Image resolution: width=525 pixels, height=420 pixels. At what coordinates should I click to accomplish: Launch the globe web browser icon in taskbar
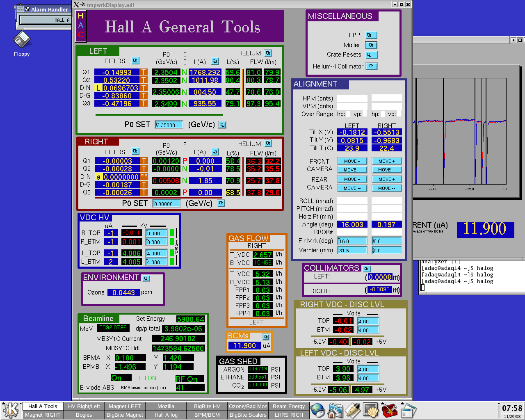coord(317,410)
